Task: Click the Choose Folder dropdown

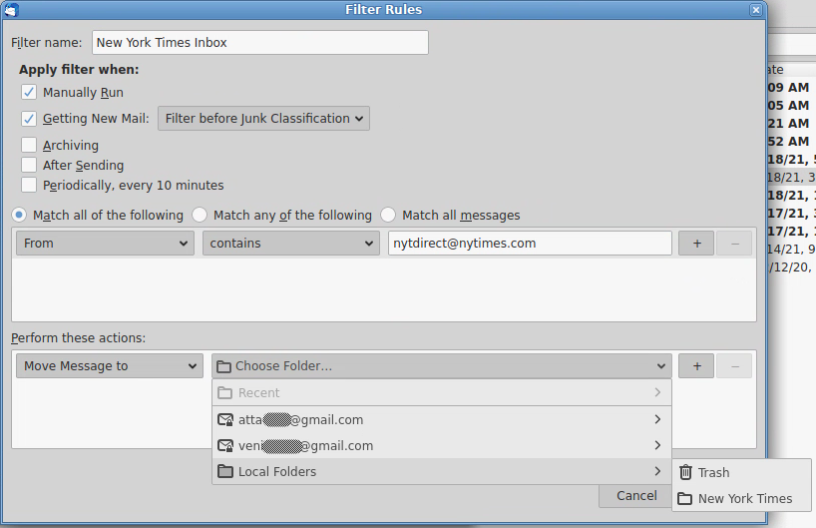Action: [442, 366]
